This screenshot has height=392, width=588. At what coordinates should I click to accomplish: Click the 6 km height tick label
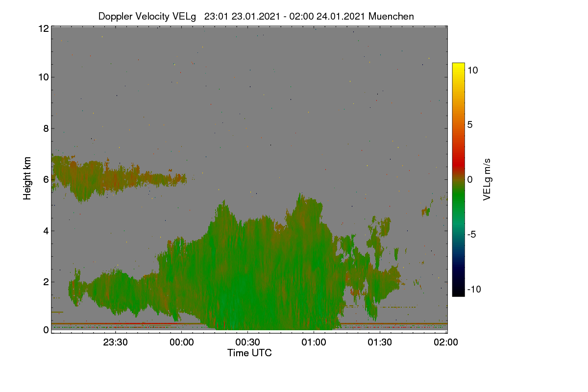coord(46,179)
